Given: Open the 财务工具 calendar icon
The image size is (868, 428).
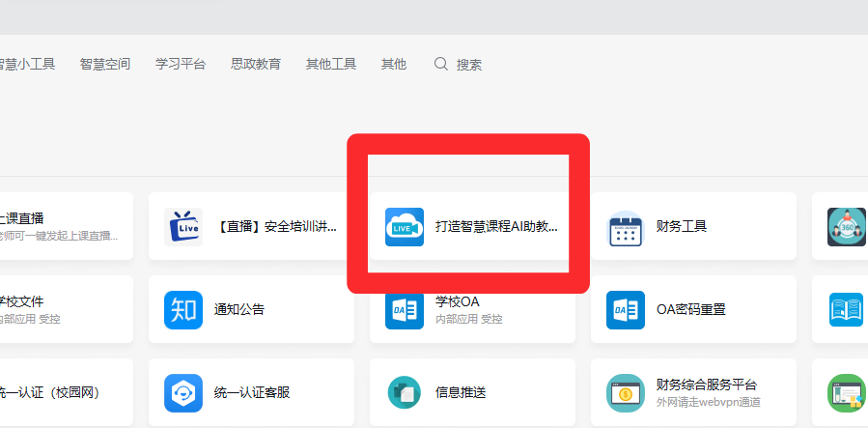Looking at the screenshot, I should (625, 228).
